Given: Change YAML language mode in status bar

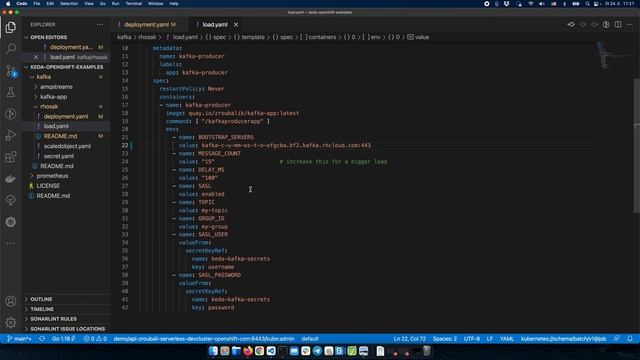Looking at the screenshot, I should [x=507, y=339].
